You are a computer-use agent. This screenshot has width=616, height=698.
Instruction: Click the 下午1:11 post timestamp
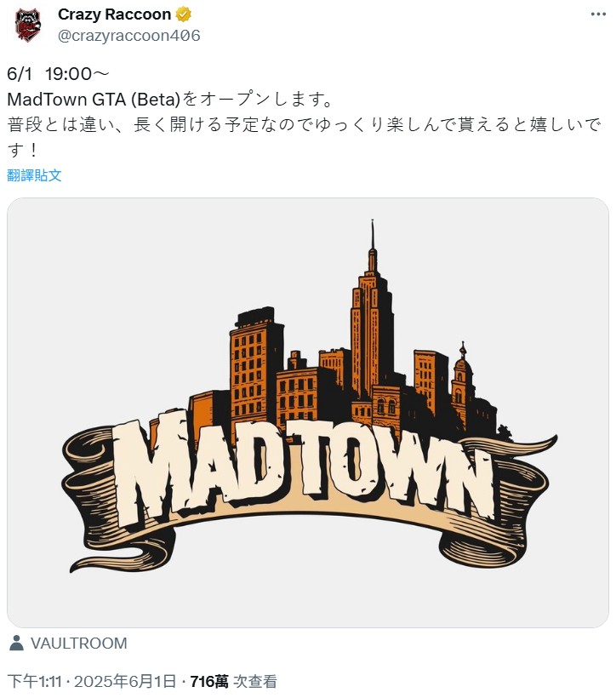[34, 681]
